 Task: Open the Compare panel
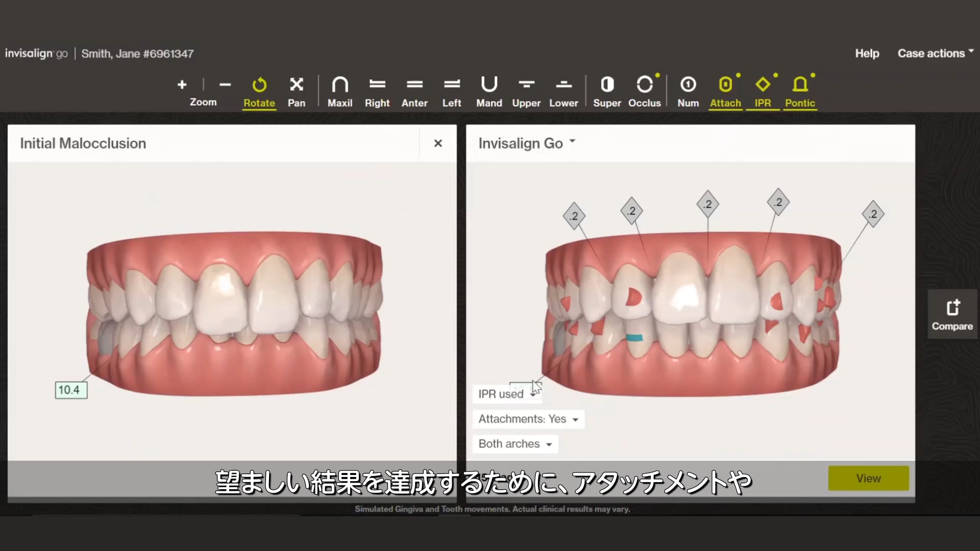[952, 315]
